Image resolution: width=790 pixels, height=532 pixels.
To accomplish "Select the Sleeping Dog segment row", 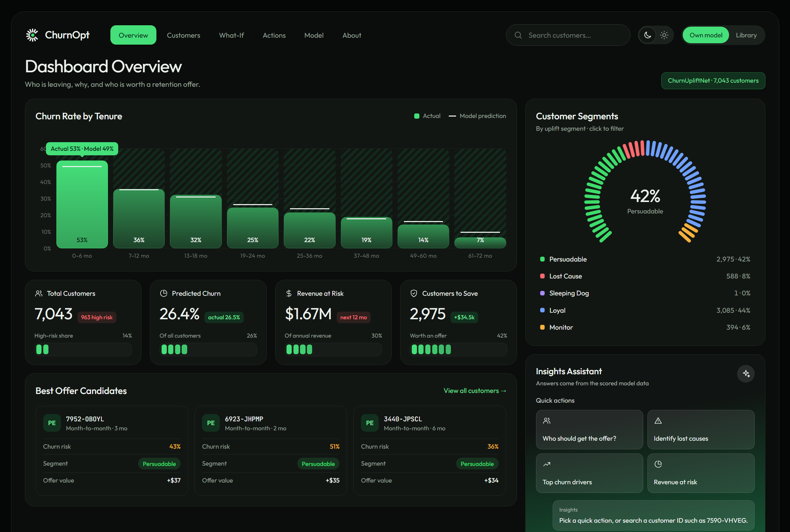I will [645, 293].
